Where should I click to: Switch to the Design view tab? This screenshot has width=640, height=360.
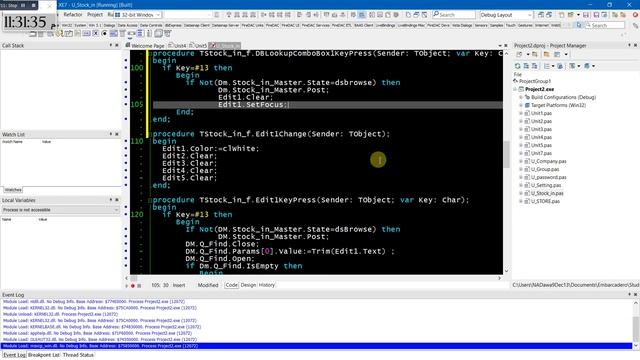[248, 285]
